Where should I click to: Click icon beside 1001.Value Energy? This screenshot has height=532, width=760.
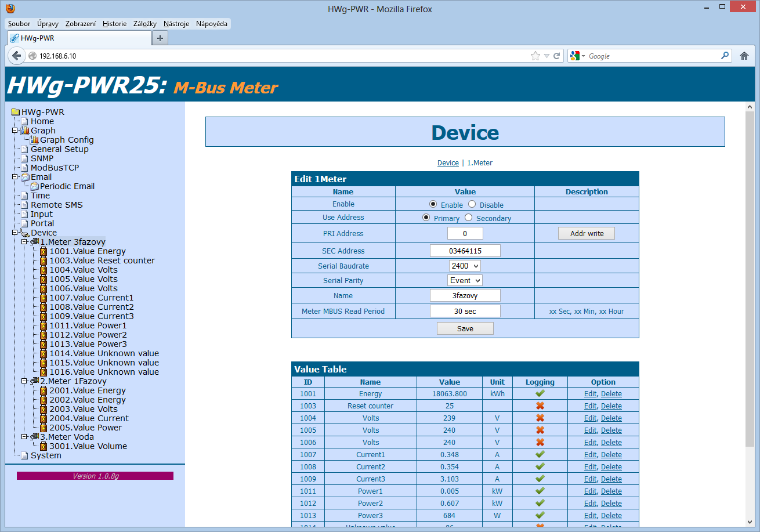(x=44, y=251)
